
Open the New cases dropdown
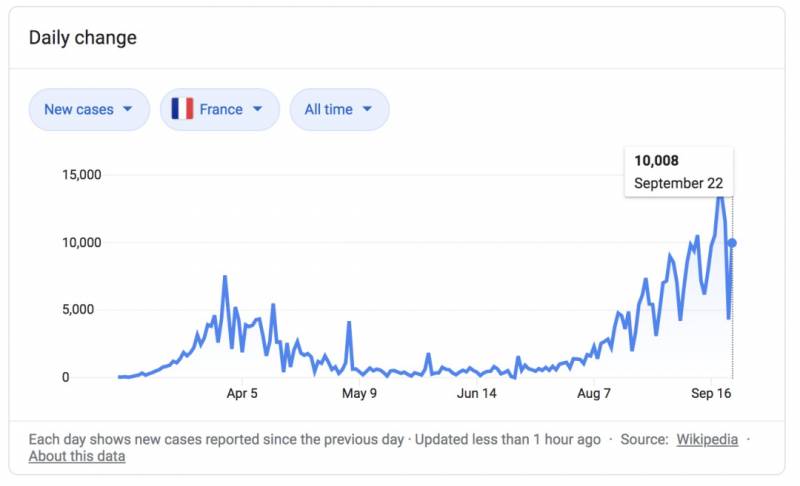89,109
